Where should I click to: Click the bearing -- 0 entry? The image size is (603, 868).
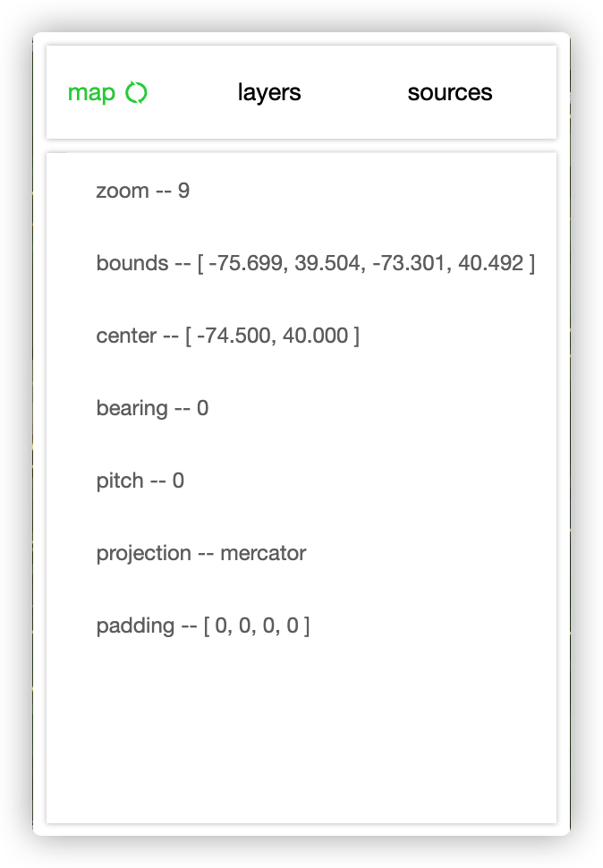(152, 409)
